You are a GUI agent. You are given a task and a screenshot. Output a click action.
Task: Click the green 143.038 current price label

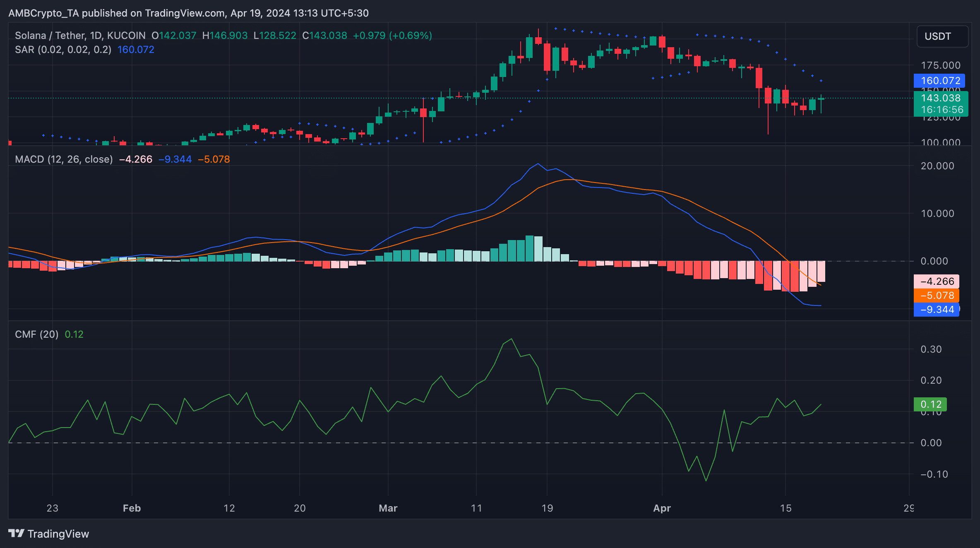(941, 98)
